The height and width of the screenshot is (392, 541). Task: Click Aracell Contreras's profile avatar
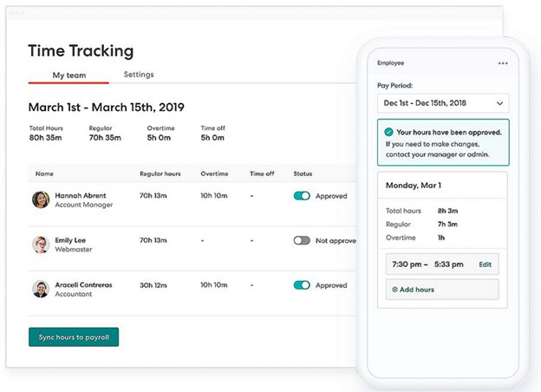tap(41, 289)
